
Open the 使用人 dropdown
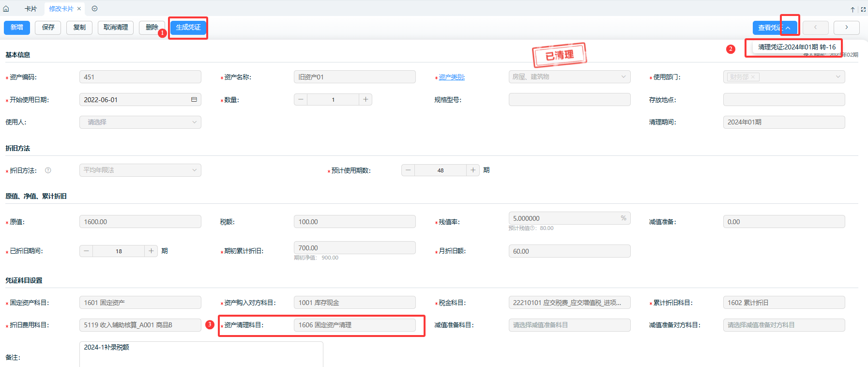click(140, 122)
